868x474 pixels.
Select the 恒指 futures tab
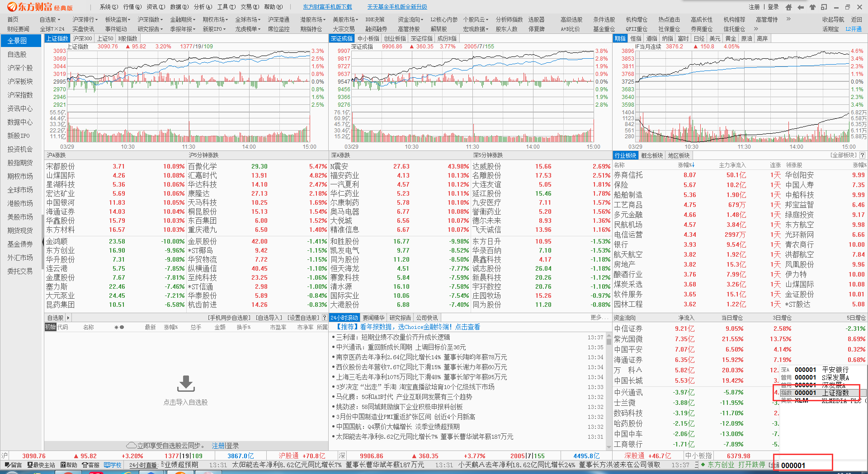point(636,38)
